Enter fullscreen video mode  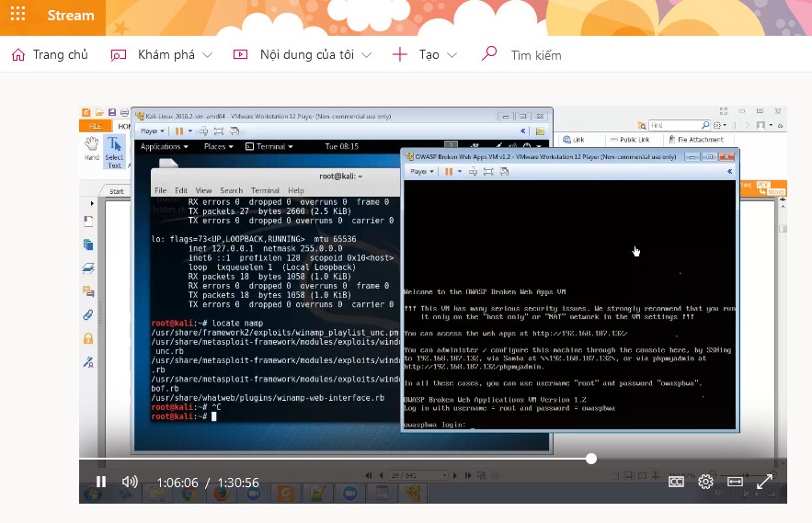[x=764, y=482]
